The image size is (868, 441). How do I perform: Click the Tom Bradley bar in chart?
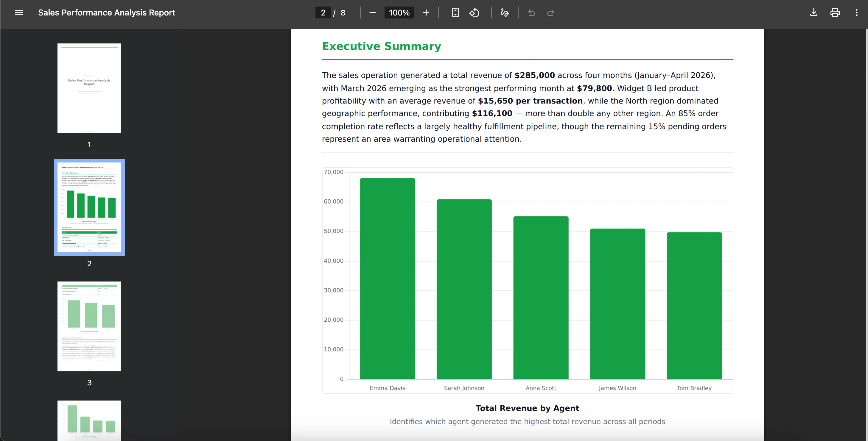click(x=694, y=305)
